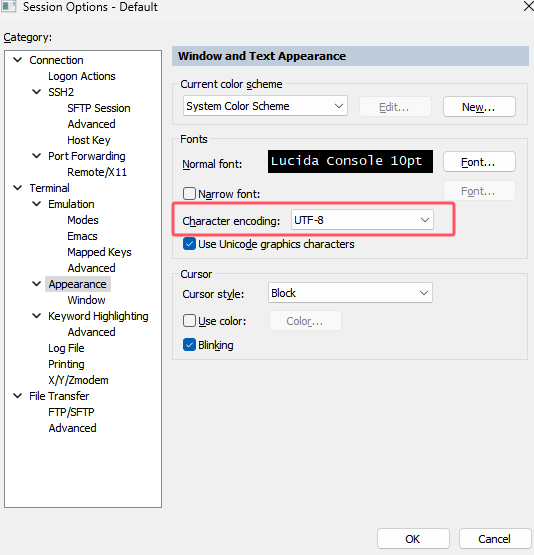Open the Mapped Keys settings
Image resolution: width=534 pixels, height=555 pixels.
click(x=99, y=252)
